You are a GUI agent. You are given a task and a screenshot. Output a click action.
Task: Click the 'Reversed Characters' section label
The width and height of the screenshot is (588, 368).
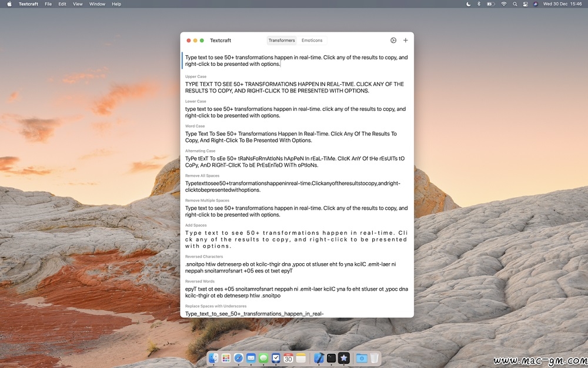pyautogui.click(x=203, y=257)
